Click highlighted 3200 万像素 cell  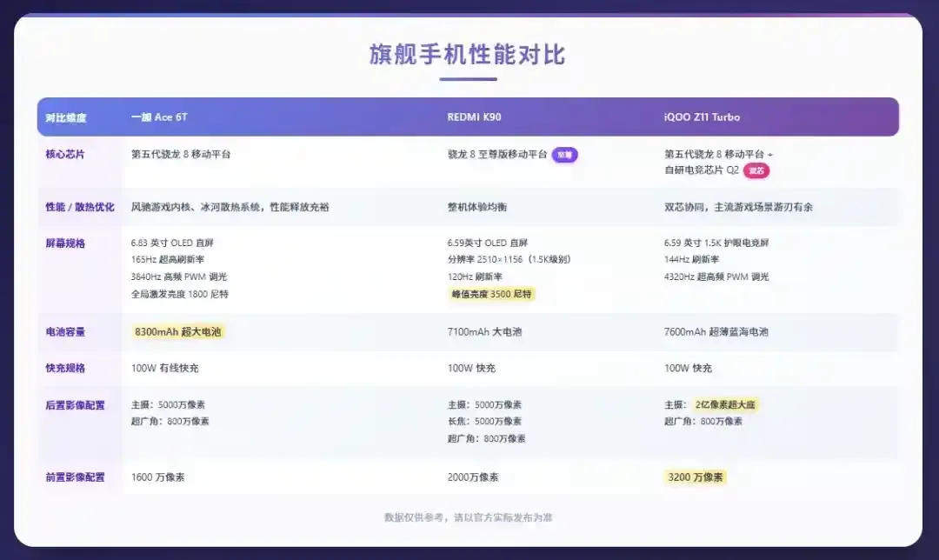click(696, 477)
